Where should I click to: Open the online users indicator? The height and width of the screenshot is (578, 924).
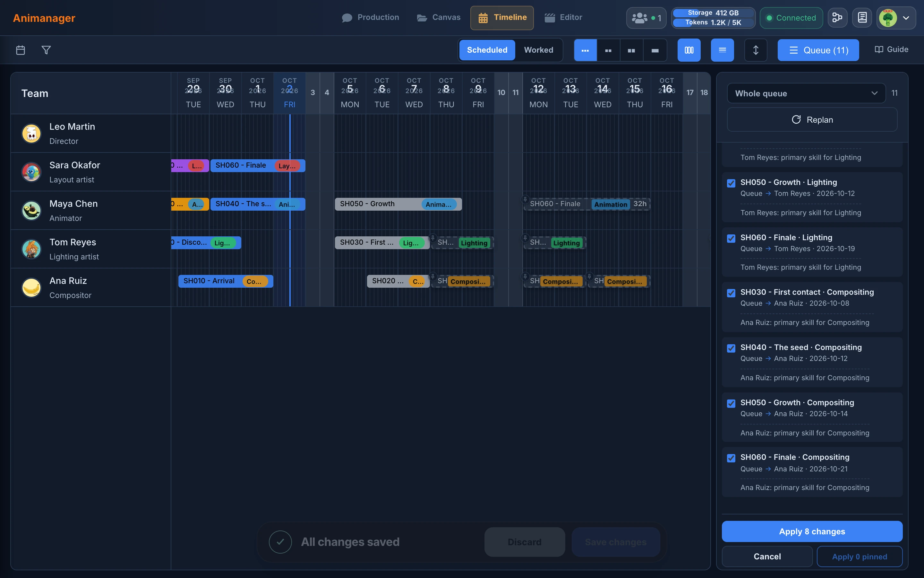click(x=646, y=18)
